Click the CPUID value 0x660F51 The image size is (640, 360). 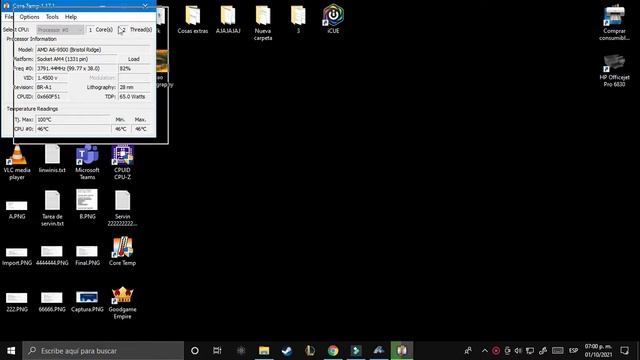point(51,97)
